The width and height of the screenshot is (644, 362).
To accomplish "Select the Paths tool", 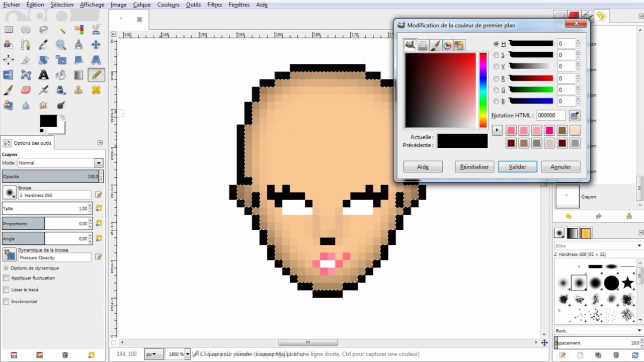I will (26, 45).
